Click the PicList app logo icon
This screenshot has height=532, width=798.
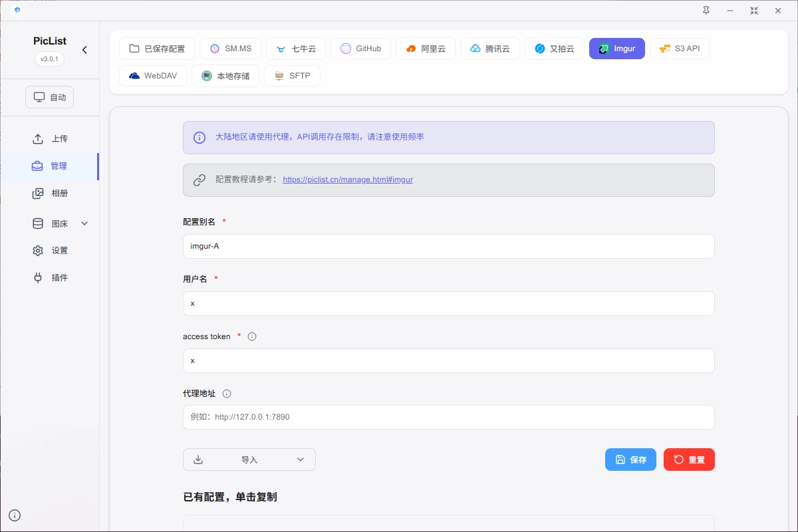(17, 11)
